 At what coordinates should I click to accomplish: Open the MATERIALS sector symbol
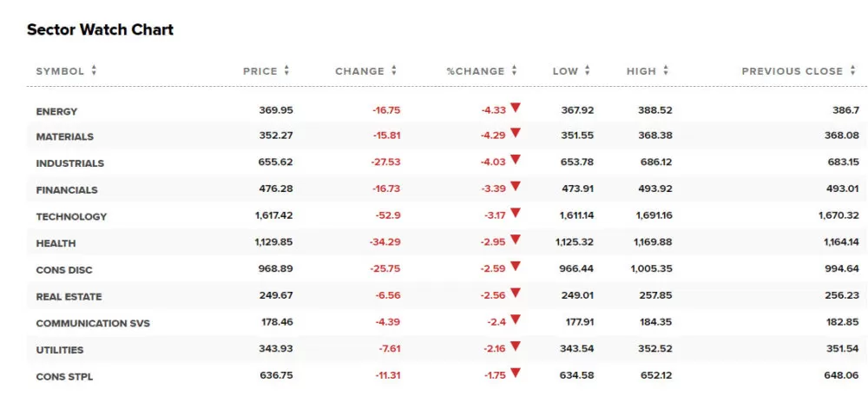65,136
